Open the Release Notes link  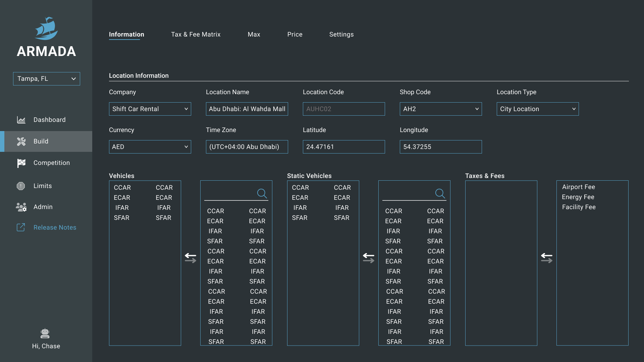[x=55, y=228]
